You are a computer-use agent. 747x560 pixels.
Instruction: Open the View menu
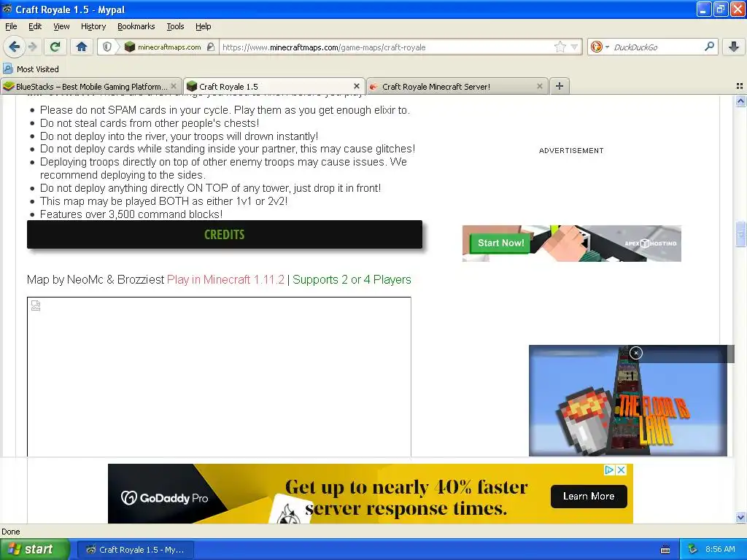click(61, 26)
